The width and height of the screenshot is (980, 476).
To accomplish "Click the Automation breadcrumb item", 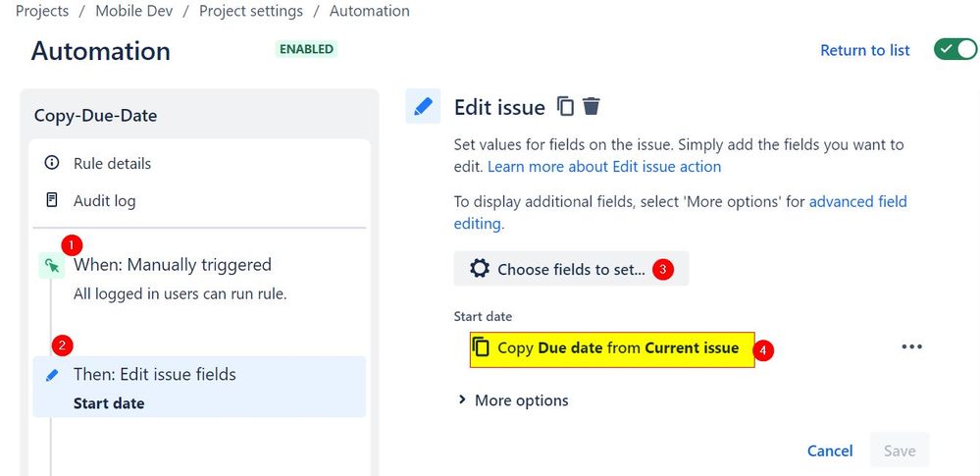I will tap(370, 11).
